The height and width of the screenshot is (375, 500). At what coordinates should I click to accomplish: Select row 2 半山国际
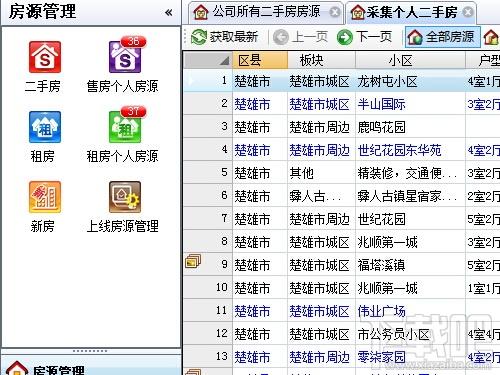point(410,104)
